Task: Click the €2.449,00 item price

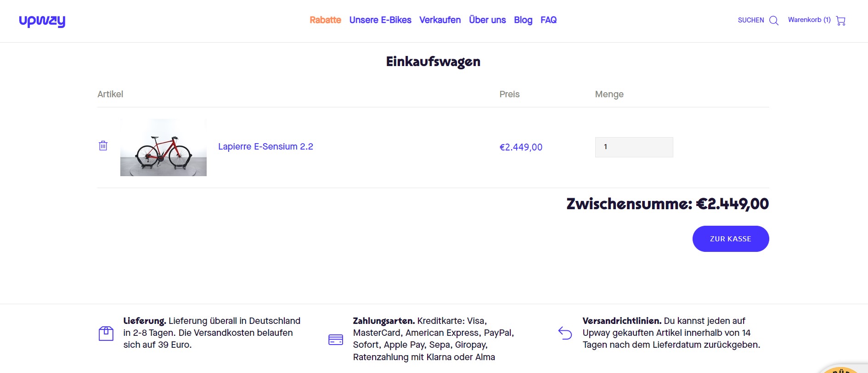Action: pyautogui.click(x=521, y=147)
